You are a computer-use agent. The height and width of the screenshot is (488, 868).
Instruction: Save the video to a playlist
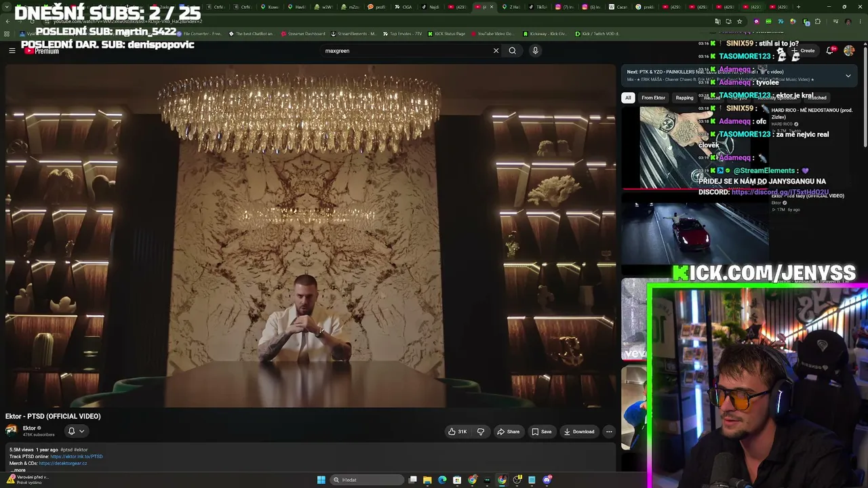pos(542,432)
